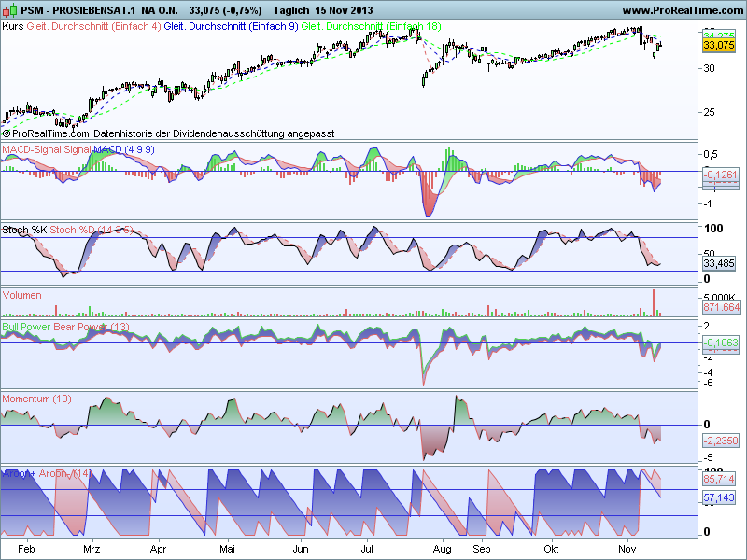The image size is (747, 560).
Task: Click the 33,075 (-0,75%) price text in header
Action: (225, 10)
